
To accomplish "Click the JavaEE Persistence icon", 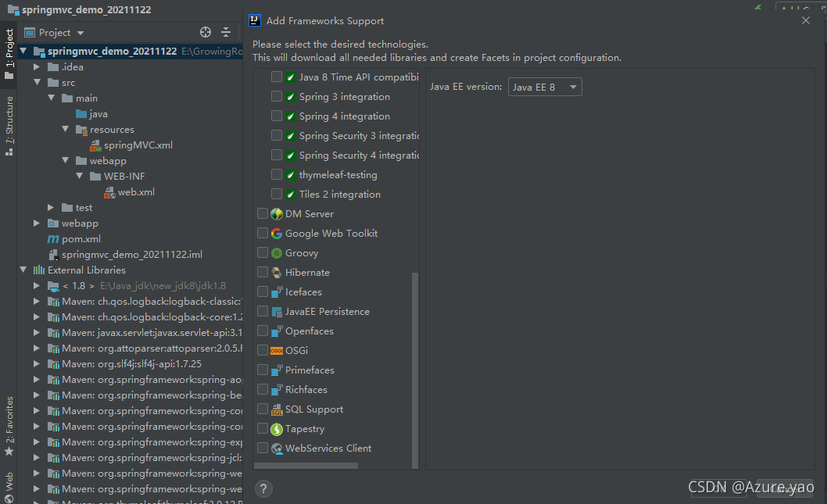I will 277,312.
